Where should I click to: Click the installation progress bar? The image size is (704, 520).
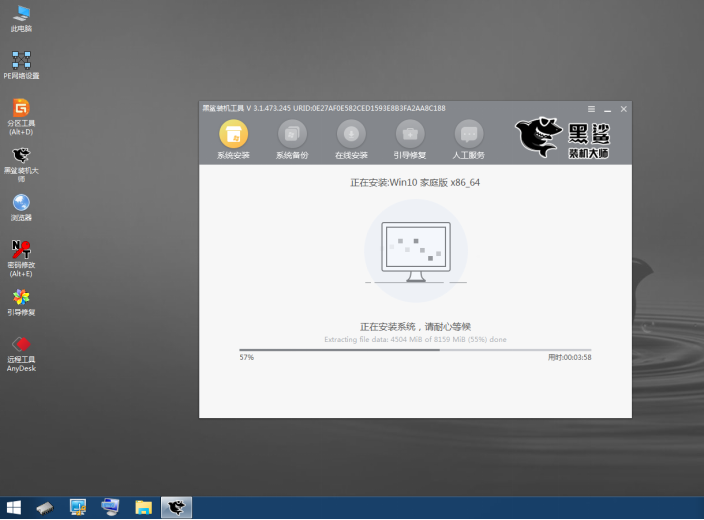tap(415, 350)
